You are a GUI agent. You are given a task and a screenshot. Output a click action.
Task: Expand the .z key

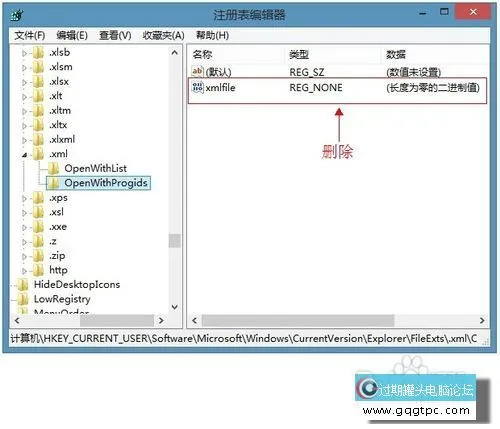24,242
